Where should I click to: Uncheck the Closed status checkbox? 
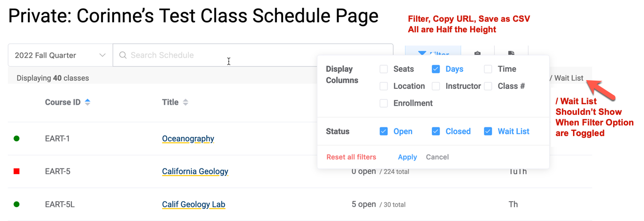(x=436, y=131)
